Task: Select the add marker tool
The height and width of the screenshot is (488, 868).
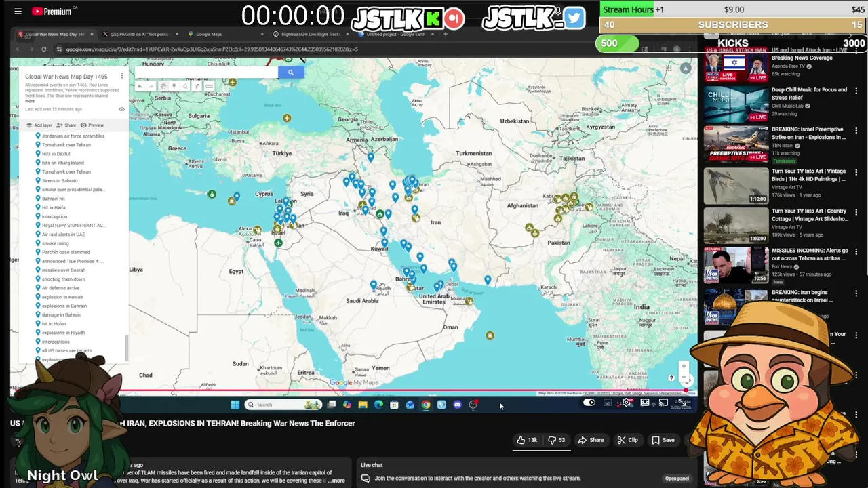Action: (174, 86)
